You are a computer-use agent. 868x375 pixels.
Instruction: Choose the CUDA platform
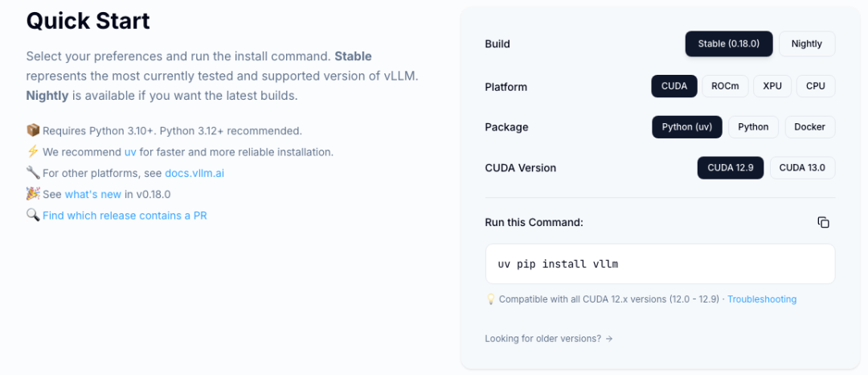pos(674,86)
